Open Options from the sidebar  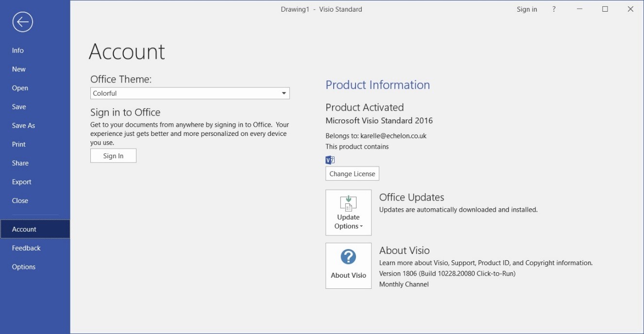[35, 267]
